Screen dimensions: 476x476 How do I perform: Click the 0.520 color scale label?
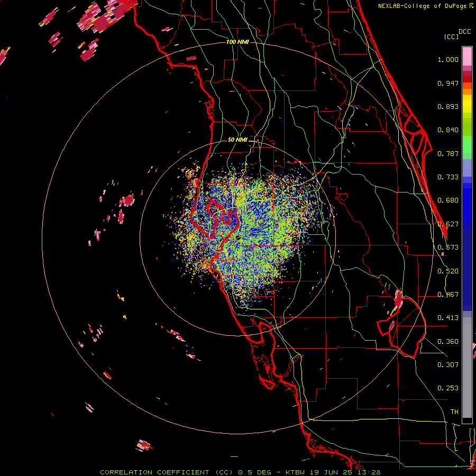pos(448,271)
